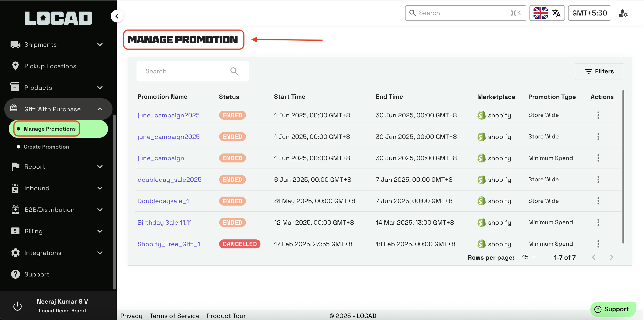Open actions menu for Shopify_Free_Gift_1
Viewport: 644px width, 320px height.
(x=598, y=244)
